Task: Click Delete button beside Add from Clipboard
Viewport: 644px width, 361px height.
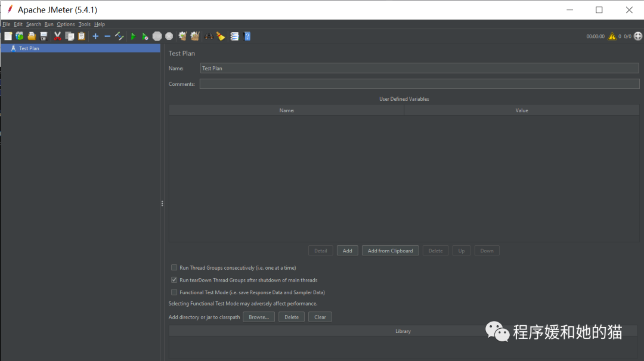Action: [x=435, y=251]
